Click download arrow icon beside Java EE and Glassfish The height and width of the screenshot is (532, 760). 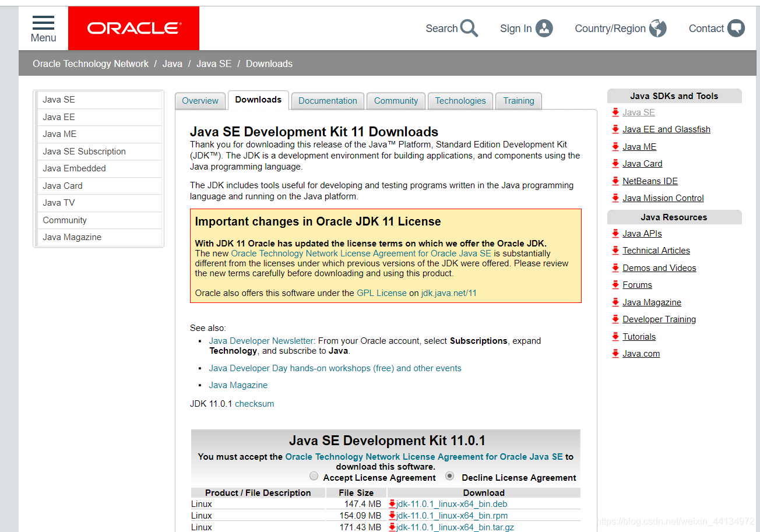pyautogui.click(x=615, y=129)
